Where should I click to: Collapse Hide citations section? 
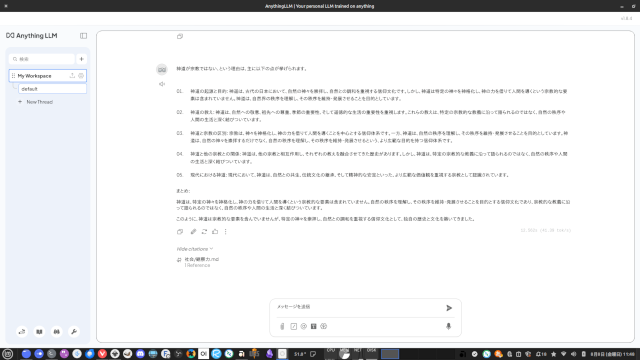click(x=195, y=249)
